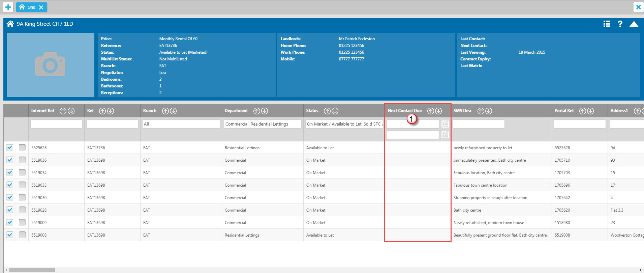The width and height of the screenshot is (644, 273).
Task: Click the Ref filter input field
Action: click(x=112, y=124)
